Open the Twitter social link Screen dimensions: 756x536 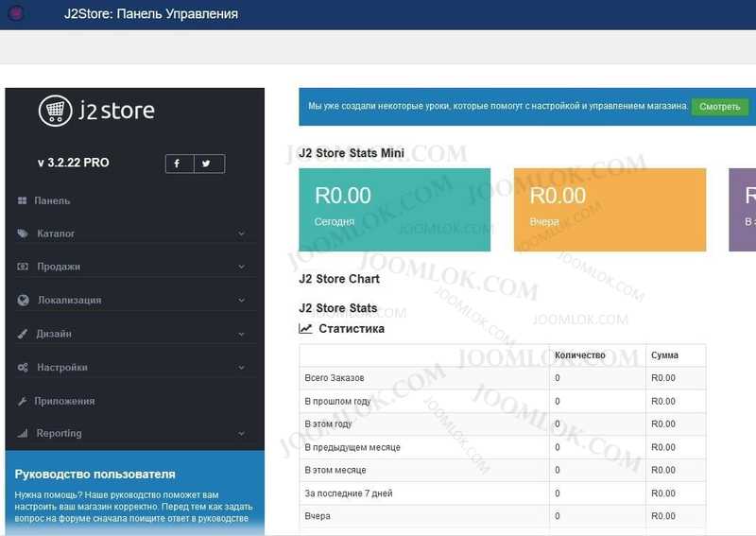click(x=209, y=164)
